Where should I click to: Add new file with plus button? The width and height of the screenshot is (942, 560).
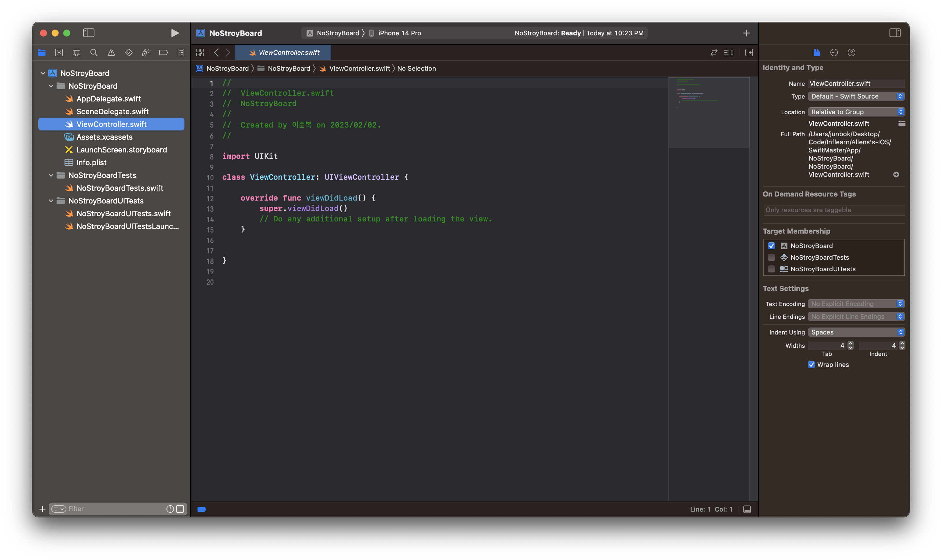coord(42,509)
